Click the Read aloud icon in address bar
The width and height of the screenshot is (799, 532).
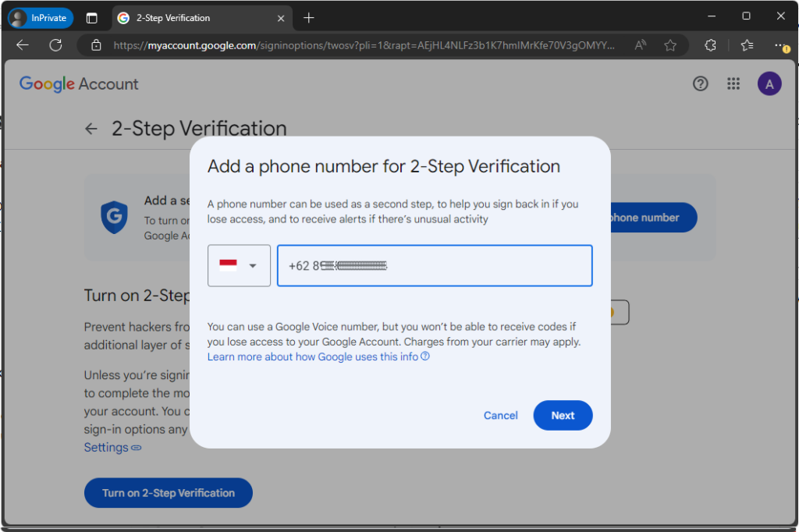pyautogui.click(x=641, y=45)
